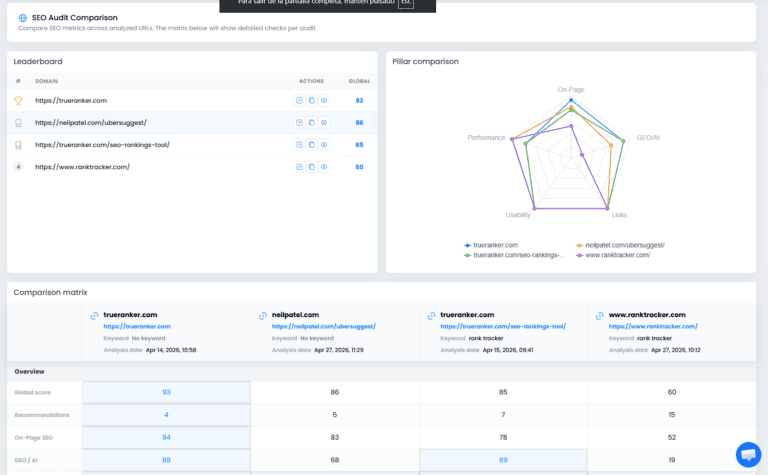768x475 pixels.
Task: Click the Recommendations row label
Action: pyautogui.click(x=42, y=415)
